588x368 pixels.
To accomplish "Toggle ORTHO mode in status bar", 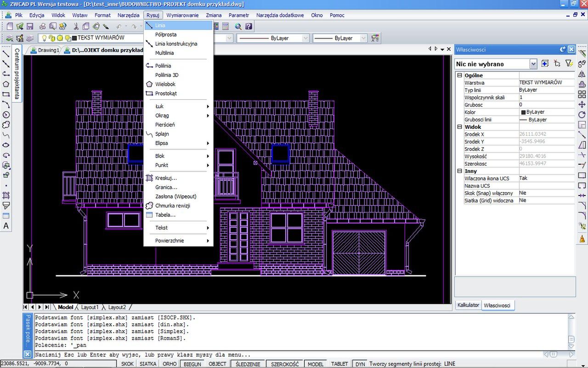I will (170, 364).
